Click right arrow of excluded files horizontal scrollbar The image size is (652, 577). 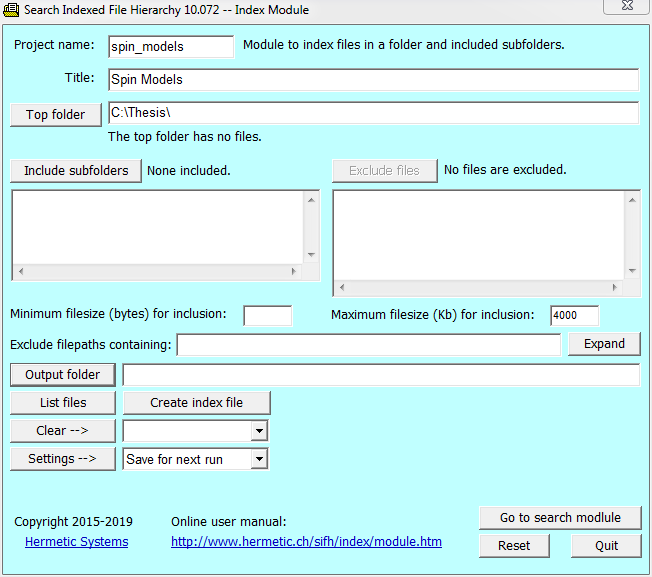pyautogui.click(x=615, y=288)
